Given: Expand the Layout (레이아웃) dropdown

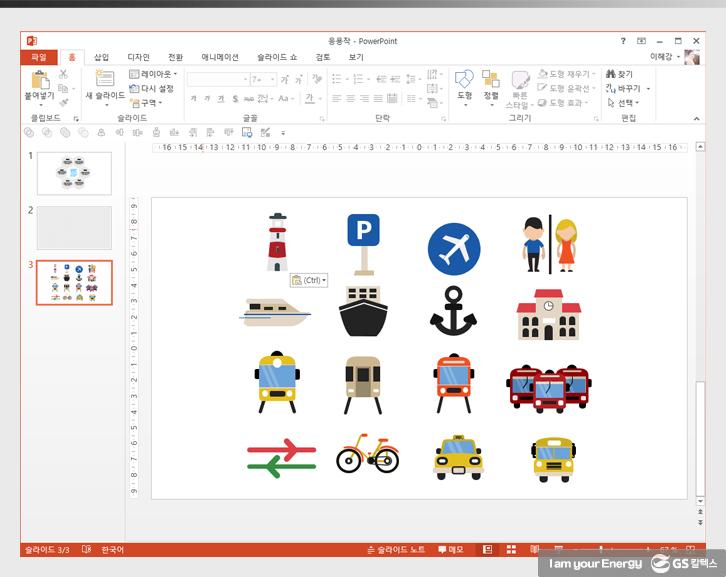Looking at the screenshot, I should pos(154,74).
